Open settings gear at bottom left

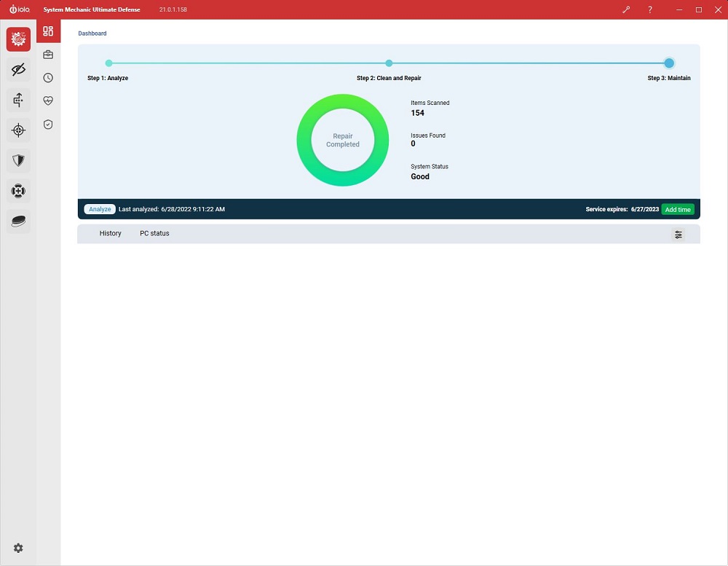point(18,548)
